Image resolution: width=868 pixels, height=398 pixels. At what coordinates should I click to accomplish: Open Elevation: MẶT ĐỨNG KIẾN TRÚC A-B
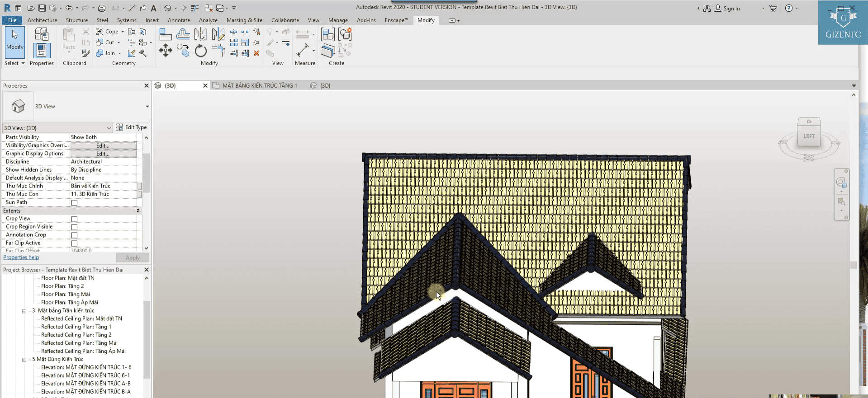(x=86, y=384)
